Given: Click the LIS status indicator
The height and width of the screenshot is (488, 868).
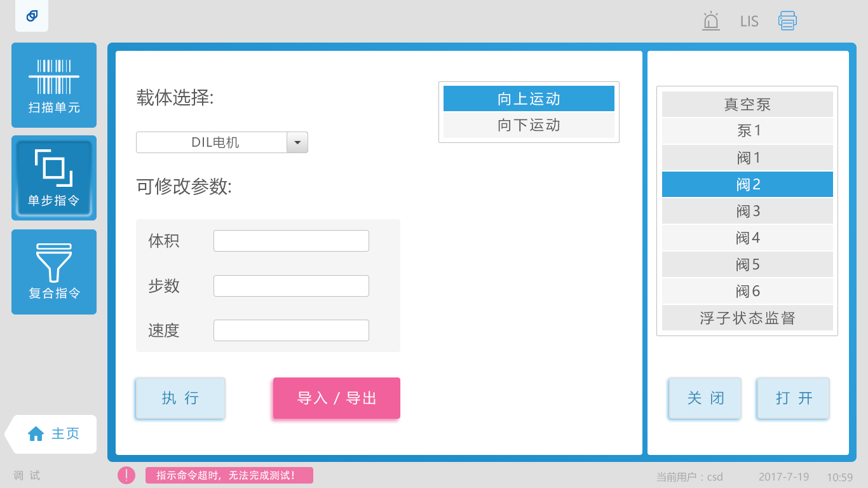Looking at the screenshot, I should coord(749,21).
